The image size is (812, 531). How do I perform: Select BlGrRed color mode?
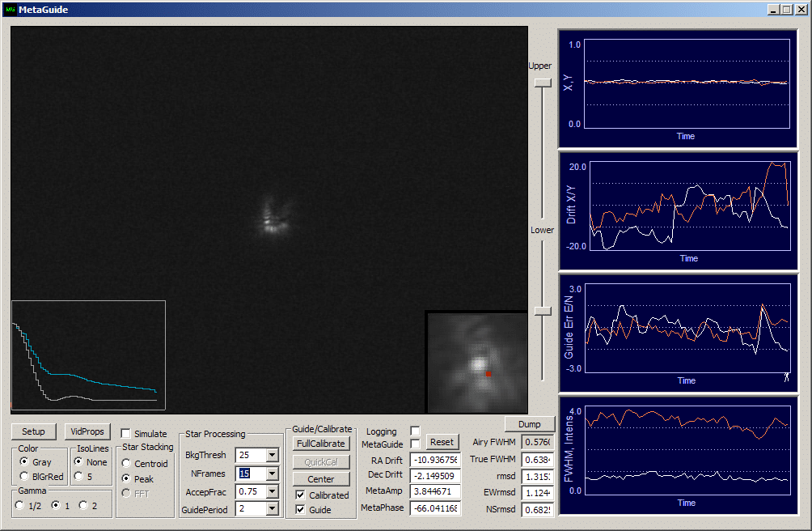[x=24, y=476]
